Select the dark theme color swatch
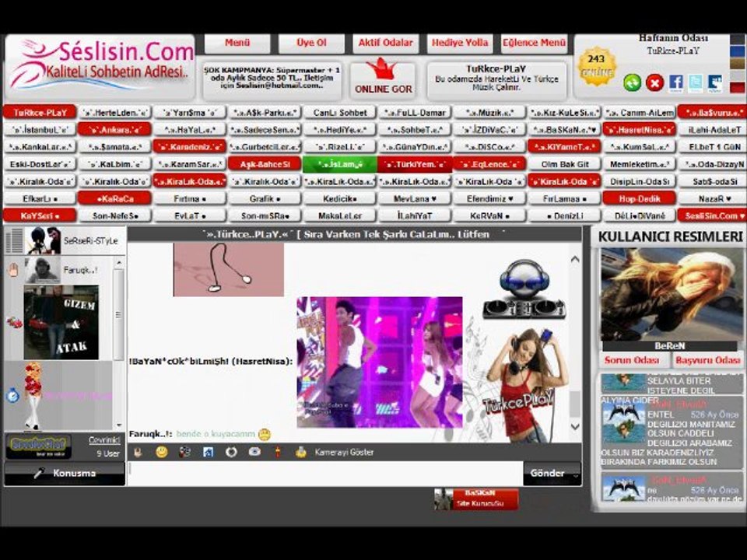This screenshot has width=747, height=560. point(738,39)
